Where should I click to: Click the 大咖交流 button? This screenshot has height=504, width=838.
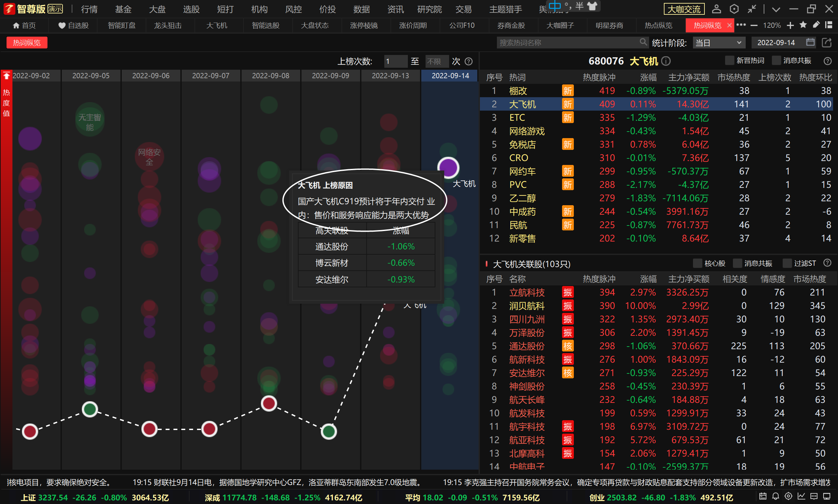pyautogui.click(x=684, y=9)
